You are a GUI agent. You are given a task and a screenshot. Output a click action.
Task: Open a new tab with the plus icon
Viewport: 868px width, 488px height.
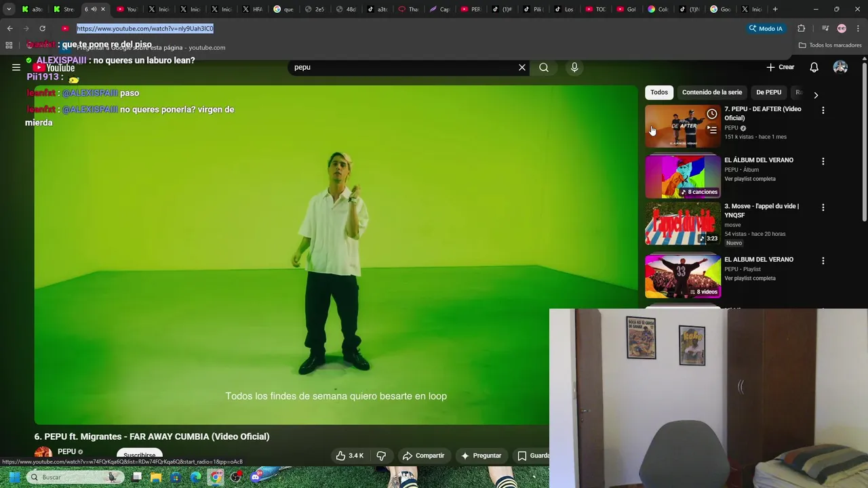click(x=775, y=9)
